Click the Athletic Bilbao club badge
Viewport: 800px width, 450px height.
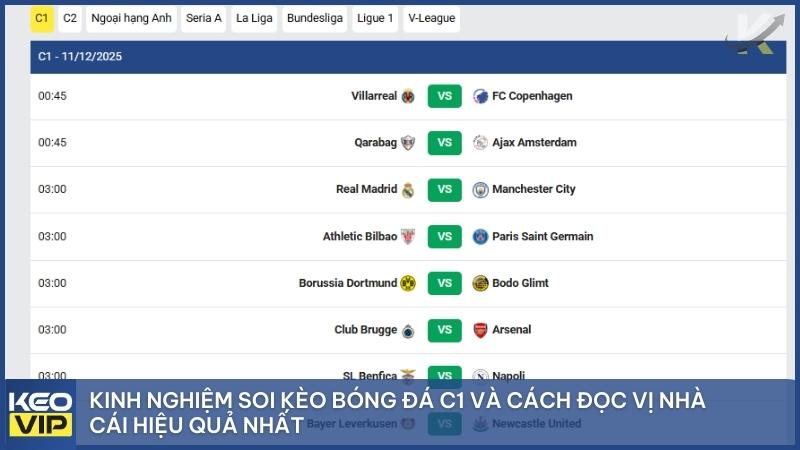tap(408, 237)
